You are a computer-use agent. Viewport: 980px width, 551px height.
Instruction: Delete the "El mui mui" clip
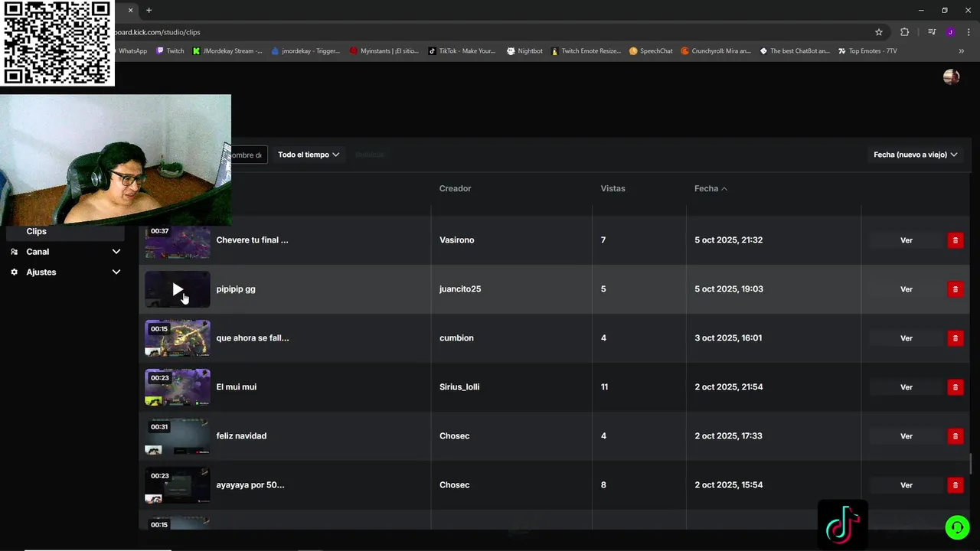pos(955,387)
